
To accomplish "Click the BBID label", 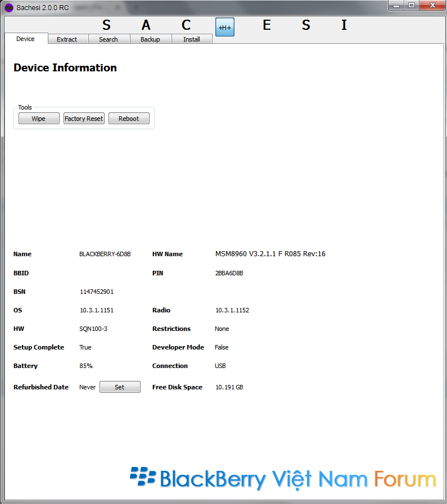I will pyautogui.click(x=21, y=273).
